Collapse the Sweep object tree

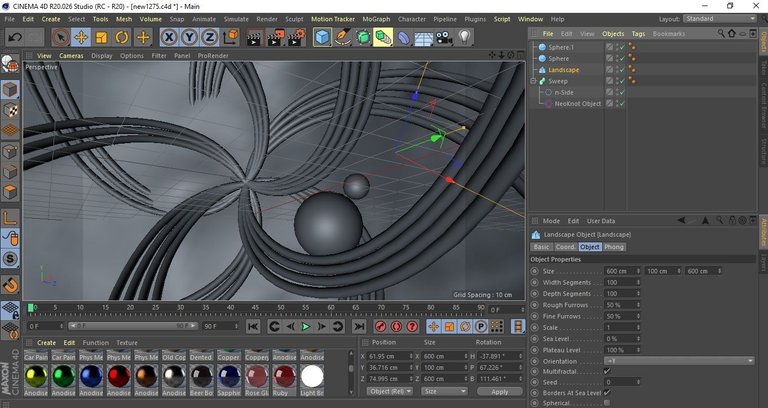(x=534, y=81)
